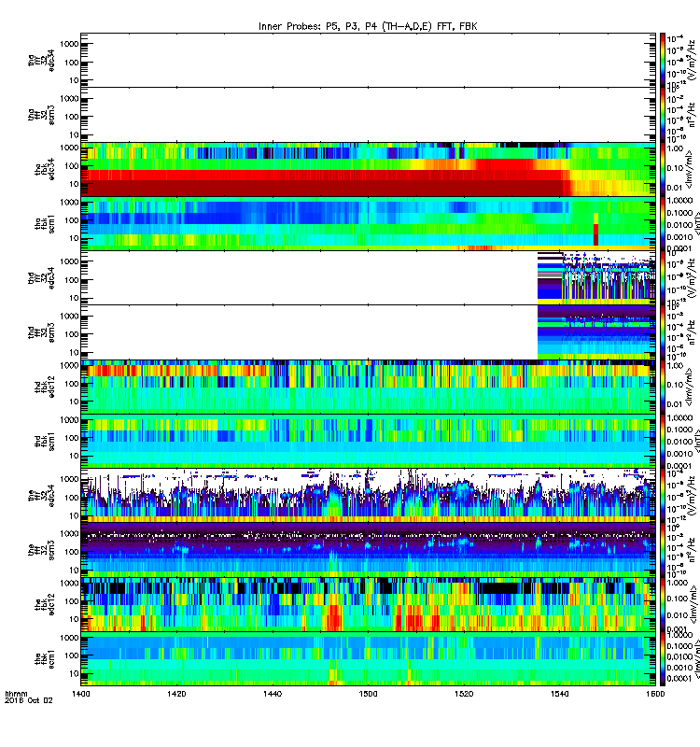
Task: Click the 1520 time-axis tick label
Action: (464, 693)
